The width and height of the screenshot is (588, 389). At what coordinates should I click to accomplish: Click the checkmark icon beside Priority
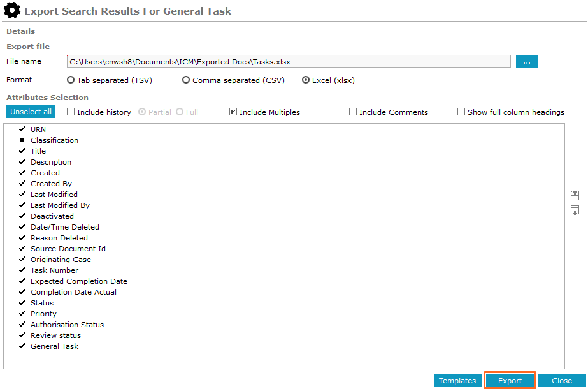pos(22,314)
